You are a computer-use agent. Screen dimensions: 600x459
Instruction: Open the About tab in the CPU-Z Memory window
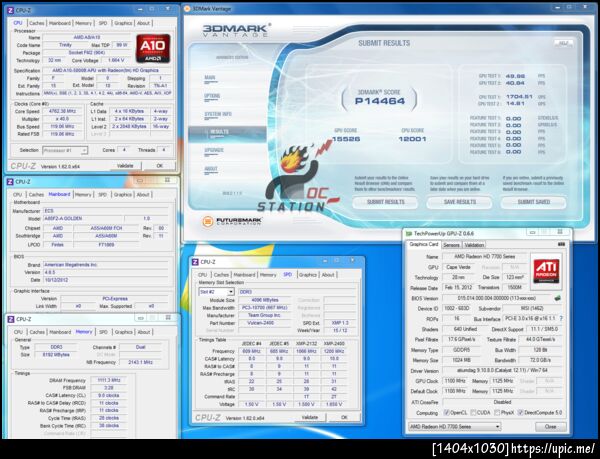[143, 332]
